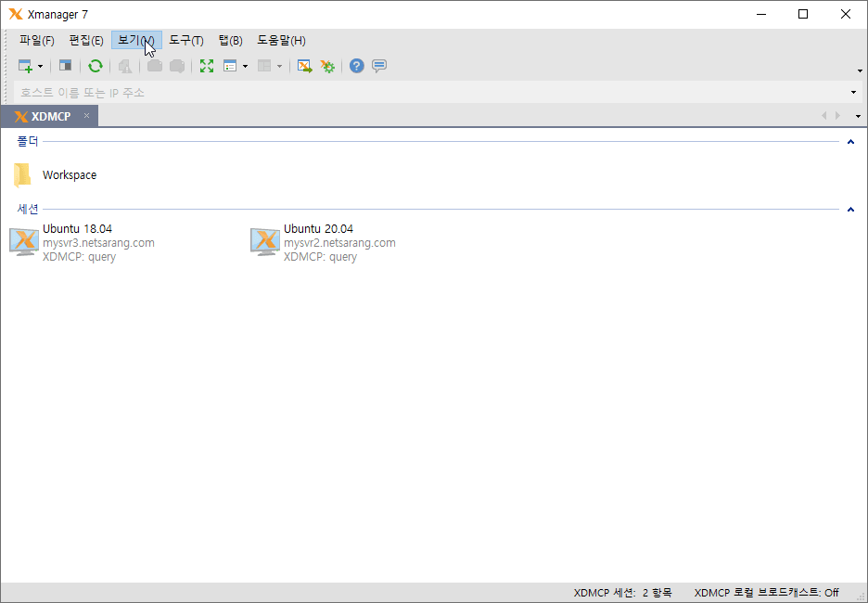
Task: Minimize the Xmanager 7 window
Action: (761, 15)
